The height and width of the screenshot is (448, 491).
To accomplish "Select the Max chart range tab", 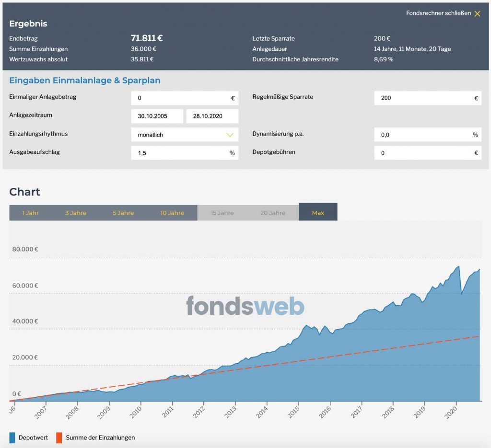I will [318, 212].
